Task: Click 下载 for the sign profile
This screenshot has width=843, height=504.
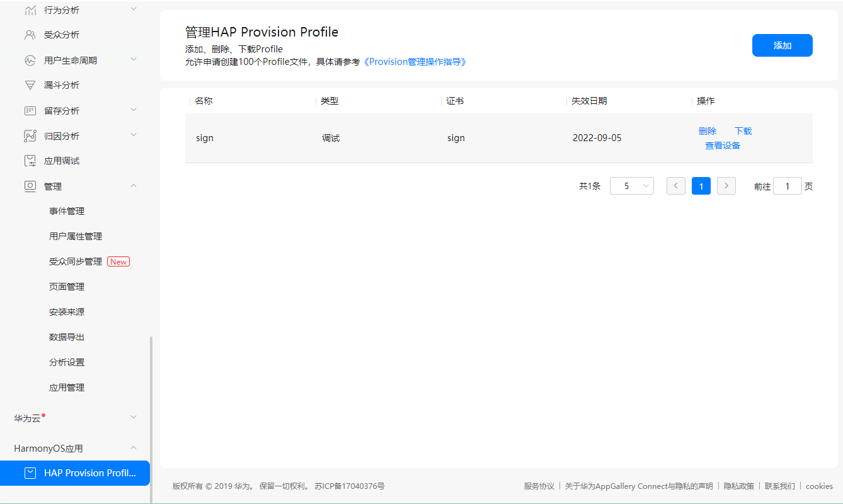Action: (743, 131)
